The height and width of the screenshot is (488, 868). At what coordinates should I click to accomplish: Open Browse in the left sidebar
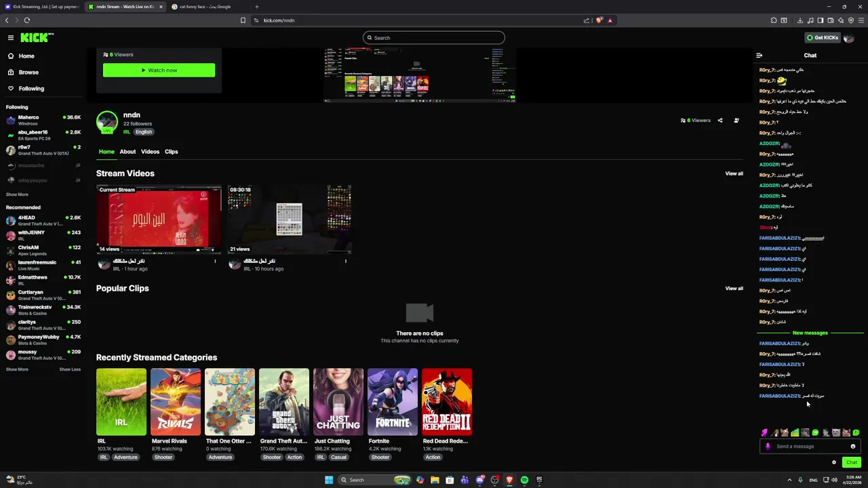28,72
